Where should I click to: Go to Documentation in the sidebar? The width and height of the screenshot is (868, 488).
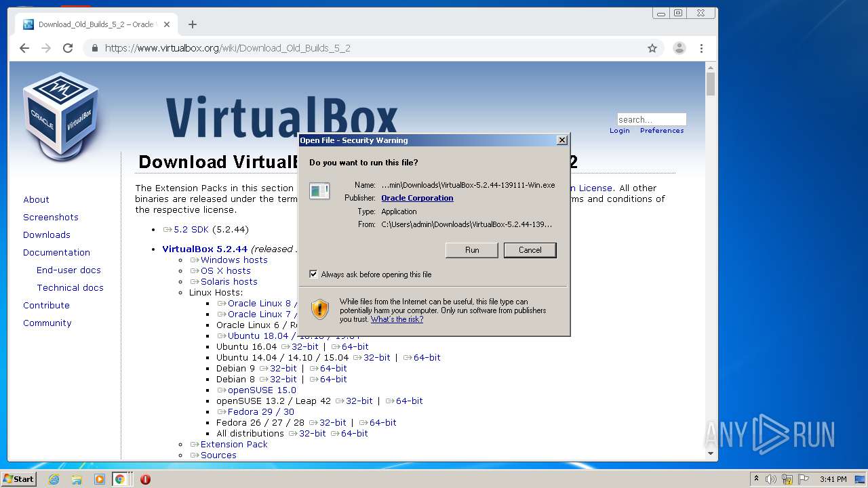56,253
